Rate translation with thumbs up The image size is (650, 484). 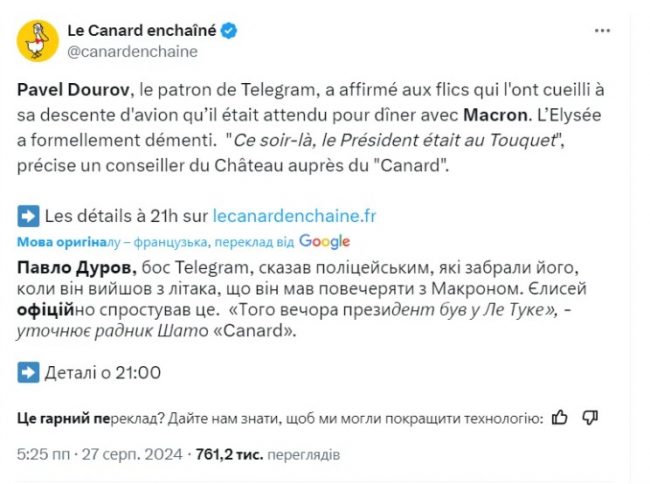tap(560, 417)
